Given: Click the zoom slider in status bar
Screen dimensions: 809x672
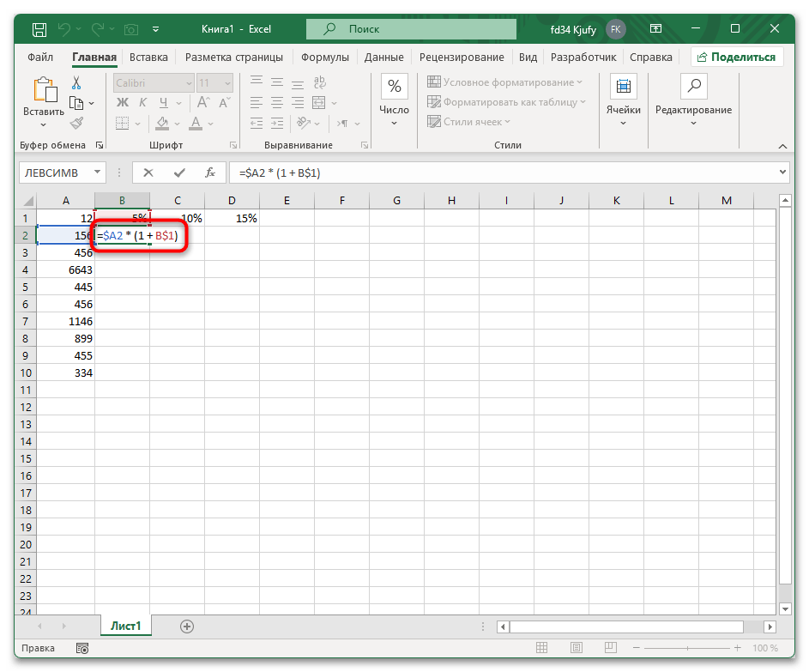Looking at the screenshot, I should 687,648.
